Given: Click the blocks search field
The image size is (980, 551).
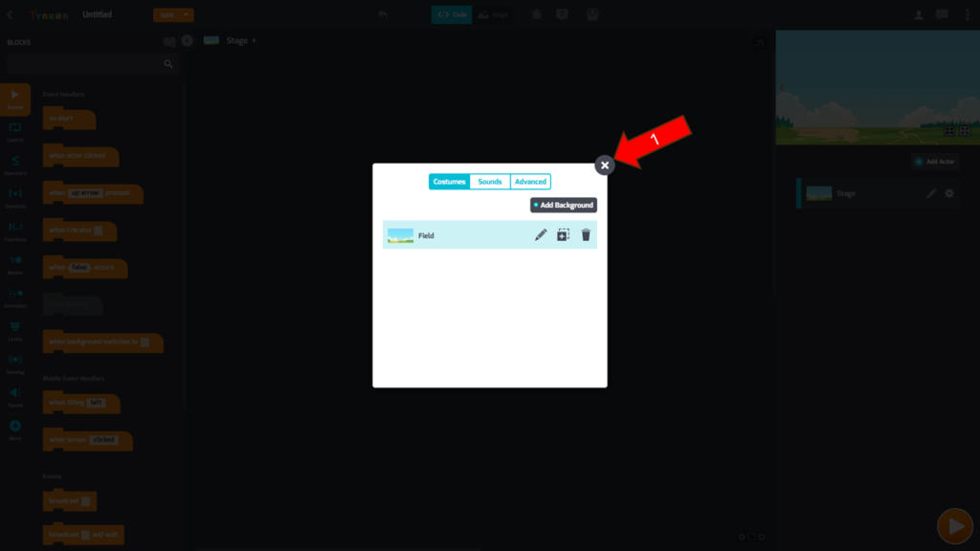Looking at the screenshot, I should (x=86, y=64).
